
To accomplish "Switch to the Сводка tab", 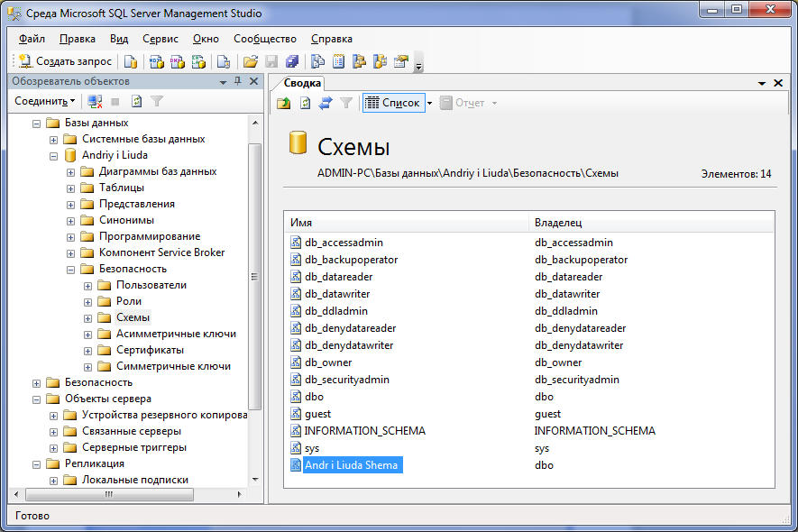I will point(302,83).
